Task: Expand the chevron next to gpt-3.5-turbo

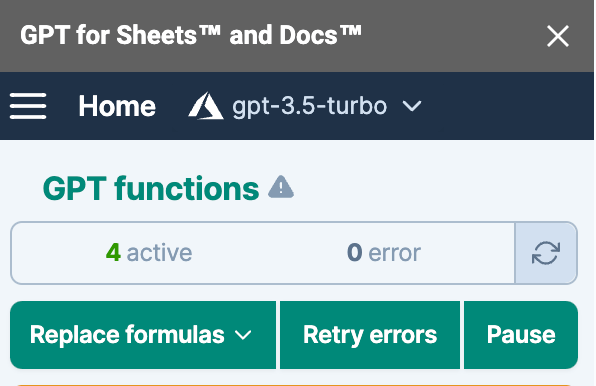Action: (x=412, y=106)
